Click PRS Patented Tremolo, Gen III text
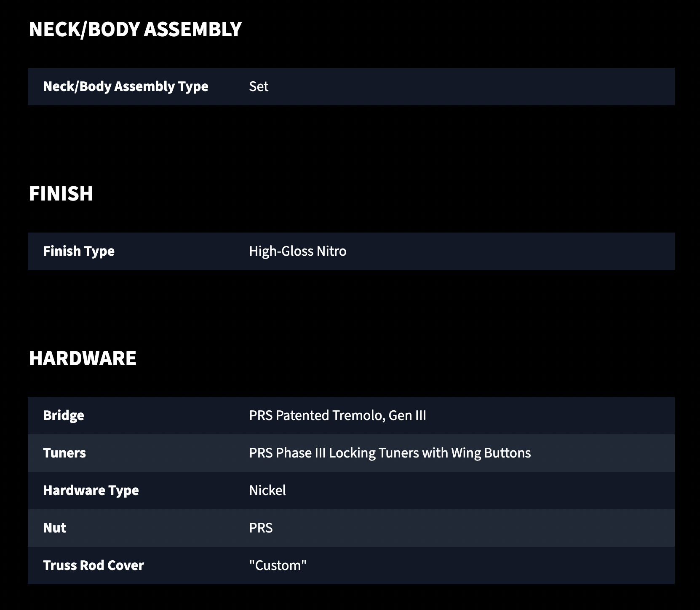The width and height of the screenshot is (700, 610). (338, 415)
